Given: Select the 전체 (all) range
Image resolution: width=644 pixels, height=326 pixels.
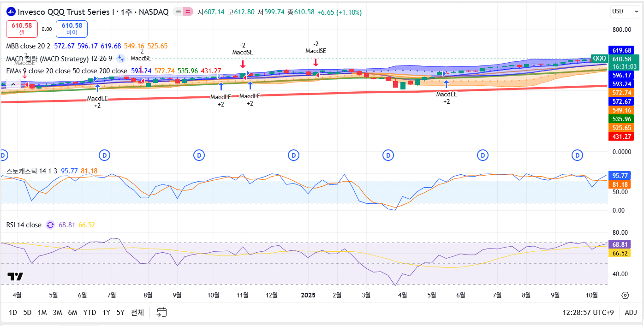Looking at the screenshot, I should 137,312.
